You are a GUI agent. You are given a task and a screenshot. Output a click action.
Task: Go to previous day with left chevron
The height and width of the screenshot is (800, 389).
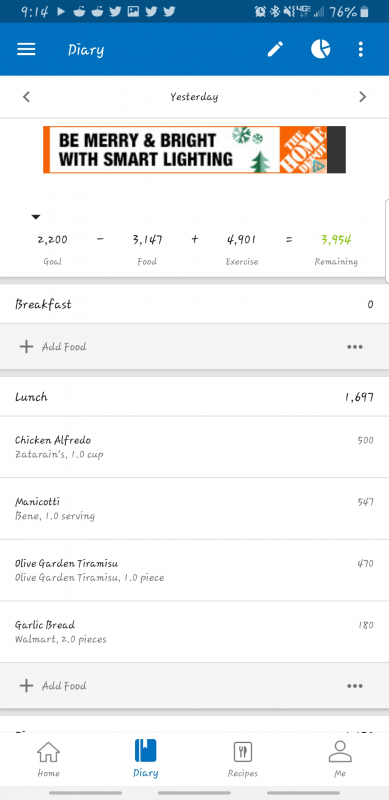click(27, 97)
